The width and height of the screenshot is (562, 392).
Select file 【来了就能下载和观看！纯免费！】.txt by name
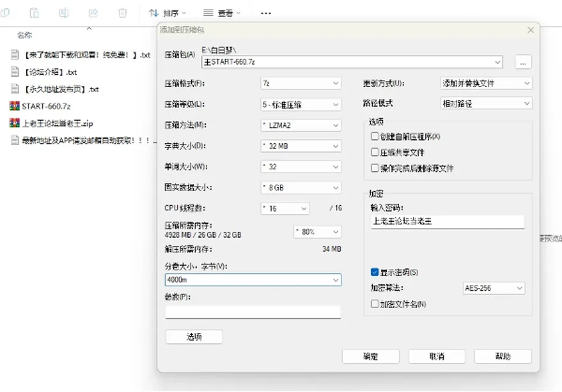tap(87, 55)
